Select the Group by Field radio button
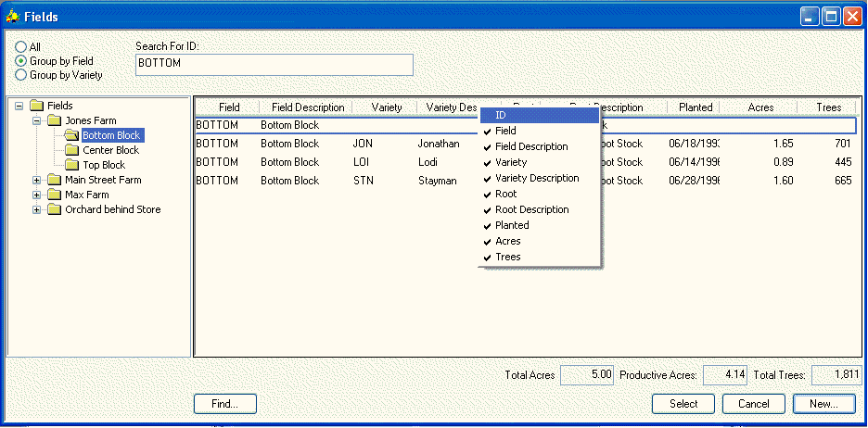 click(20, 61)
